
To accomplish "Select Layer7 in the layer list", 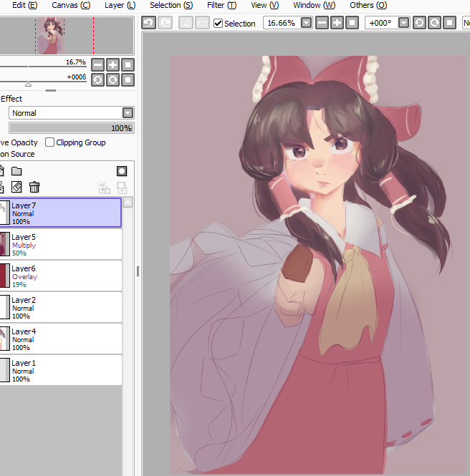I will pos(61,213).
